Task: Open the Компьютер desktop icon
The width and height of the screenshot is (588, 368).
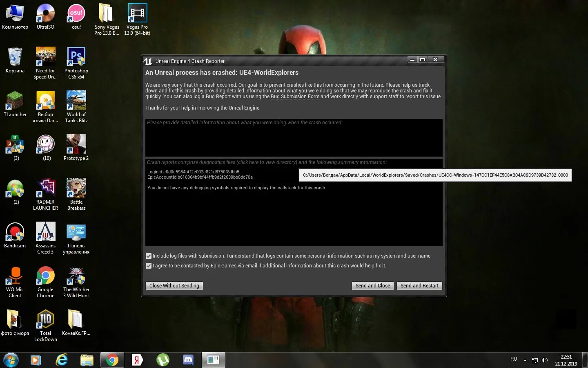Action: click(15, 16)
